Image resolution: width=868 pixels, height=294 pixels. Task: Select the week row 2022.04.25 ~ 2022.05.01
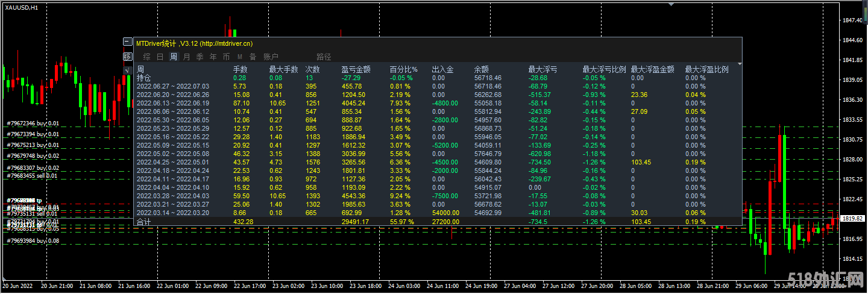click(x=437, y=162)
